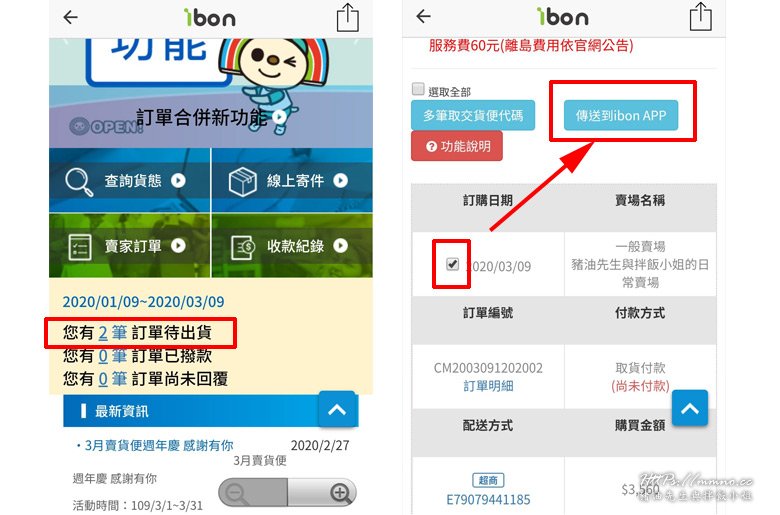Tap the back arrow on the right screen
Viewport: 780px width, 515px height.
click(x=423, y=16)
